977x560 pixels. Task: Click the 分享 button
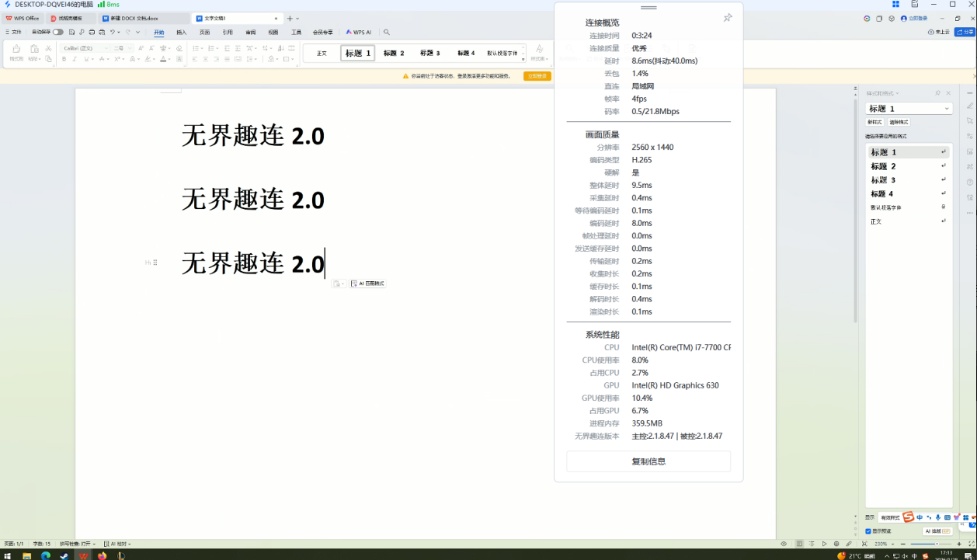point(965,33)
